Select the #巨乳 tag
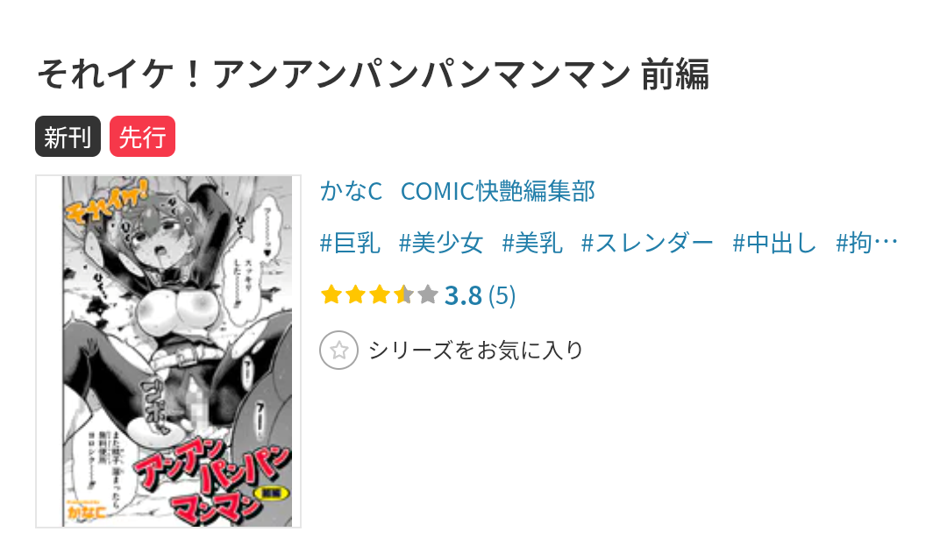Image resolution: width=947 pixels, height=560 pixels. pos(350,243)
